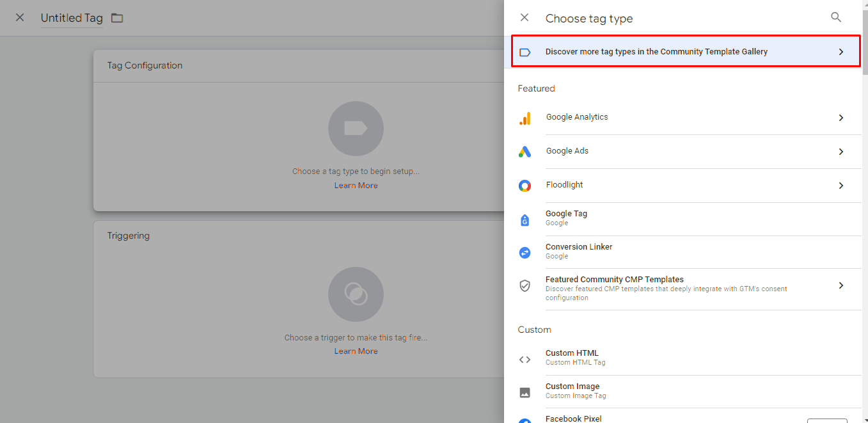Click the Floodlight logo icon
This screenshot has width=868, height=423.
coord(525,186)
